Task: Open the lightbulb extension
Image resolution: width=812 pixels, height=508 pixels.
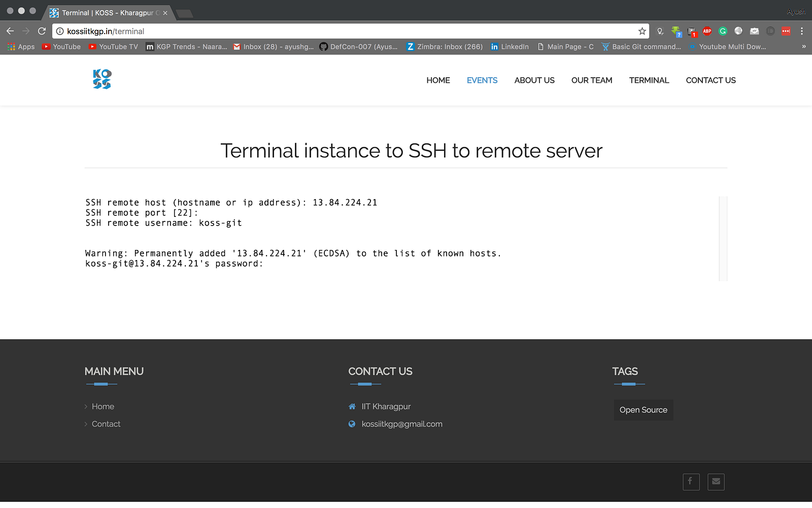Action: coord(660,31)
